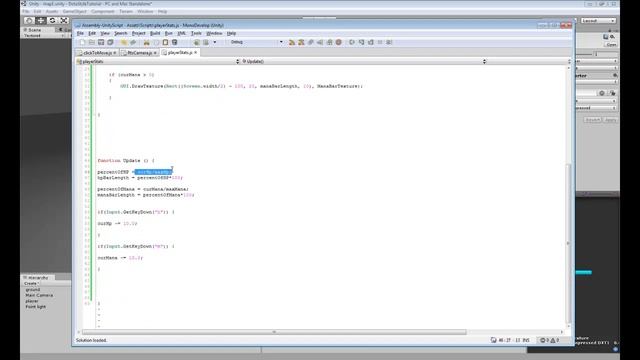This screenshot has width=640, height=360.
Task: Click the Save All icon in MonoDevelop
Action: tap(110, 42)
